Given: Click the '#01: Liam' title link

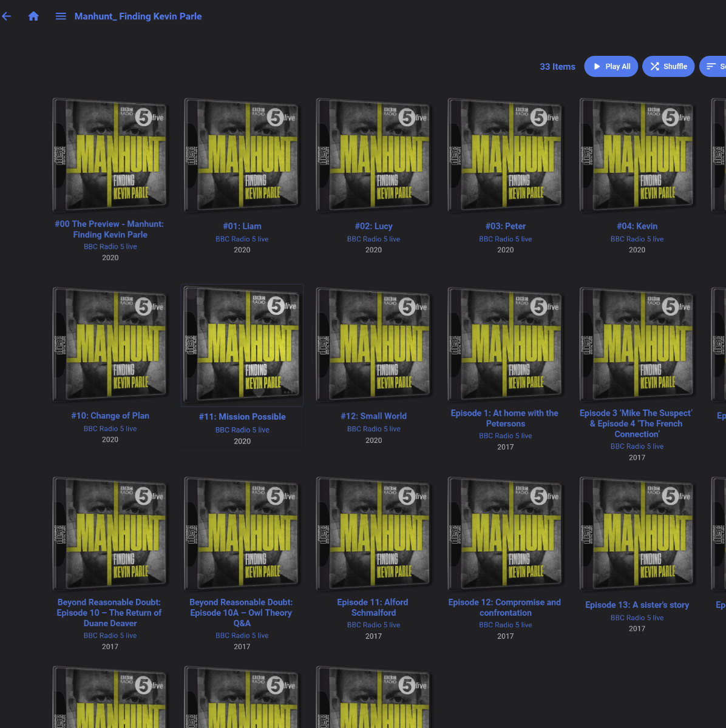Looking at the screenshot, I should (x=242, y=226).
